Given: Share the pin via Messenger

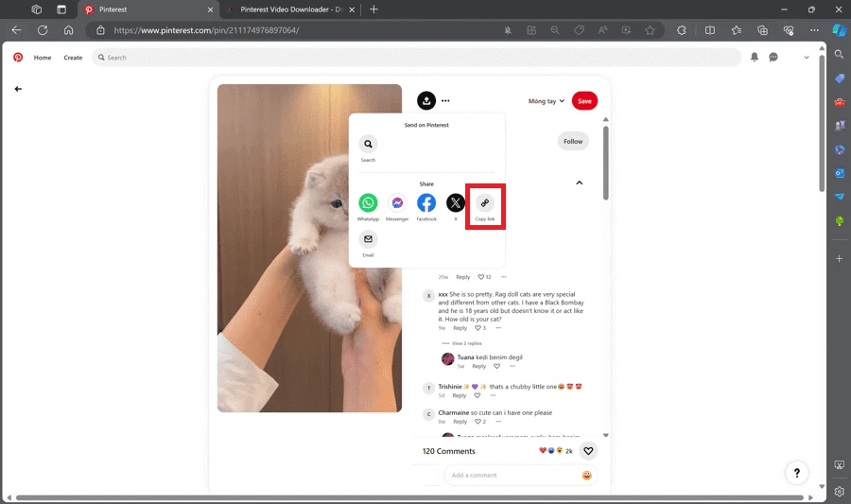Looking at the screenshot, I should click(397, 203).
